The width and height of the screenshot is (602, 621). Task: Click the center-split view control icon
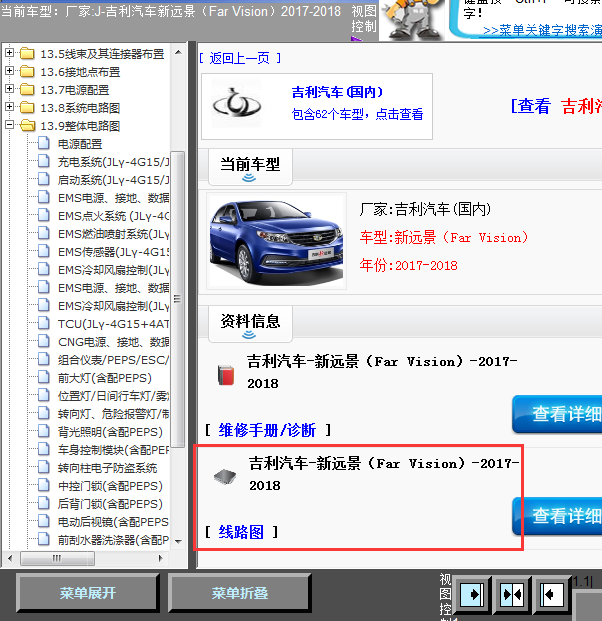tap(512, 594)
